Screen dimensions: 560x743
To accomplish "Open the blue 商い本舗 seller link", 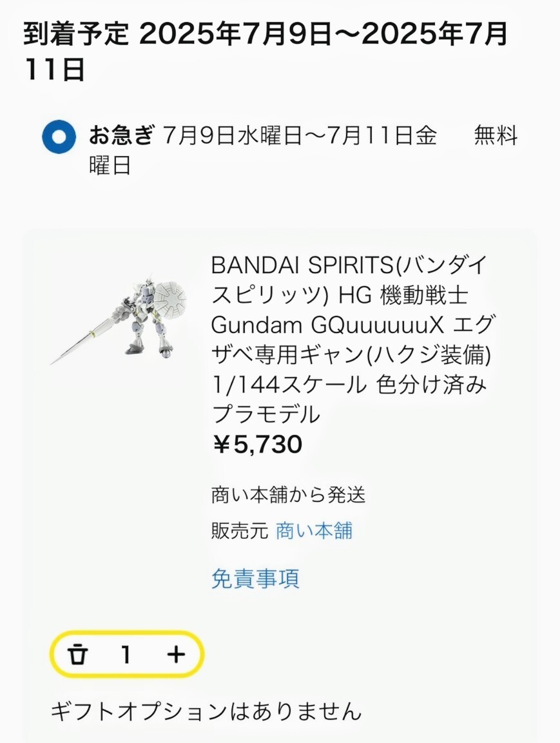I will tap(314, 531).
